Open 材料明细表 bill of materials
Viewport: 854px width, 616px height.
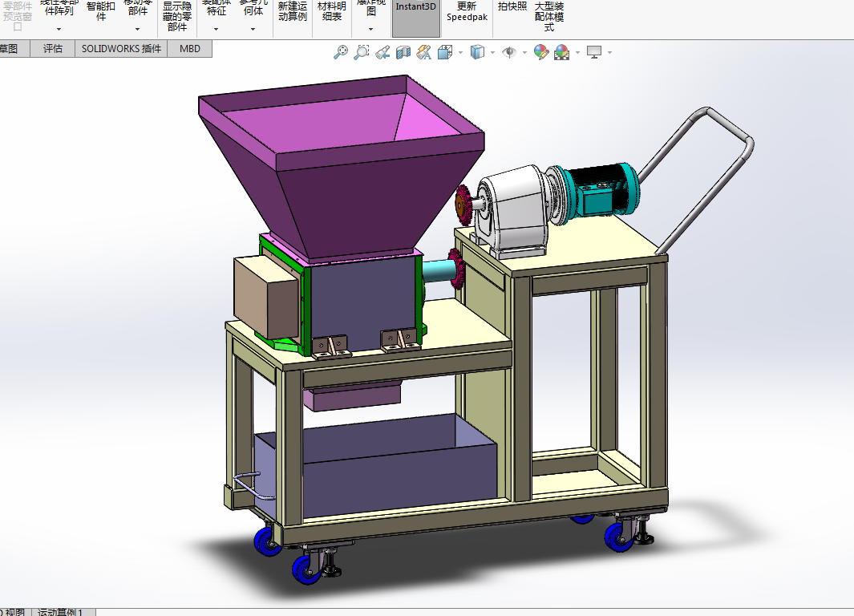(332, 11)
